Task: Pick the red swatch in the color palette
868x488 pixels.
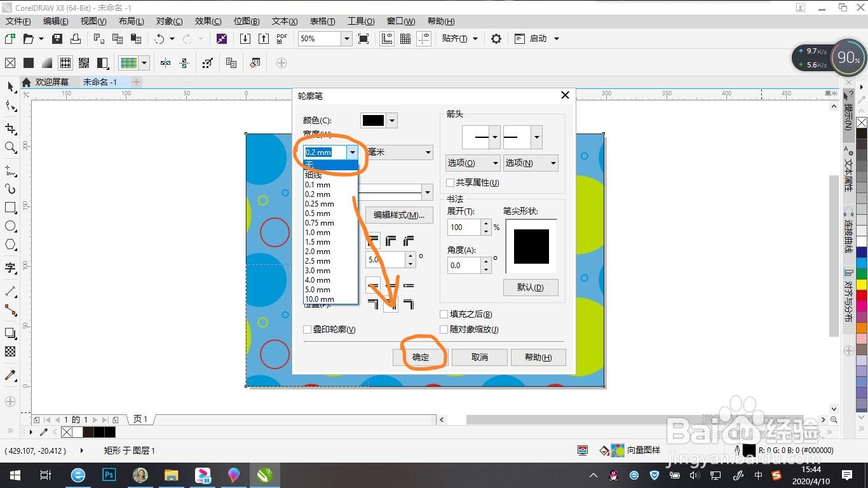Action: pos(862,295)
